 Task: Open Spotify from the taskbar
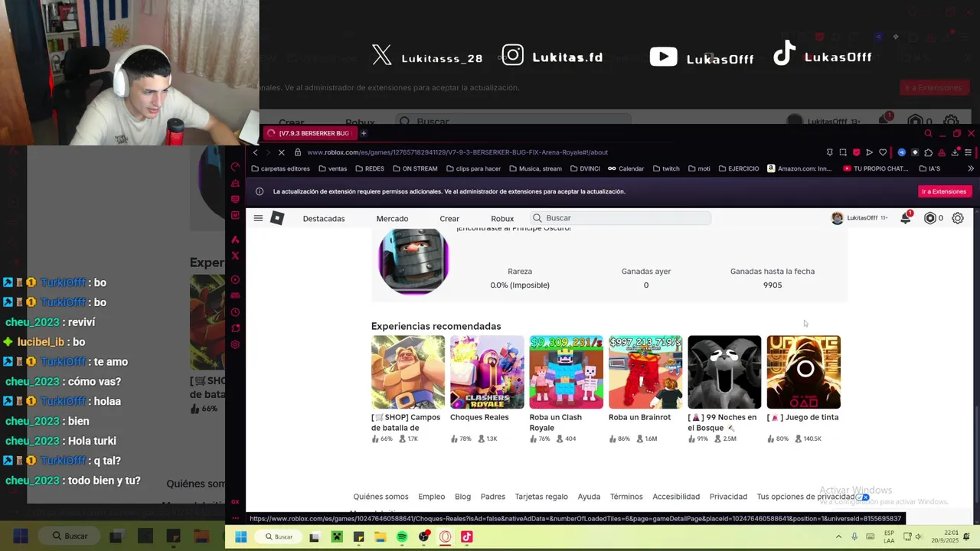point(402,537)
